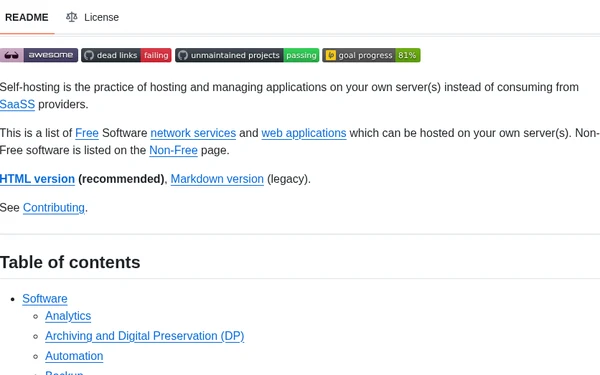The image size is (600, 375).
Task: Open the Free link
Action: tap(87, 133)
